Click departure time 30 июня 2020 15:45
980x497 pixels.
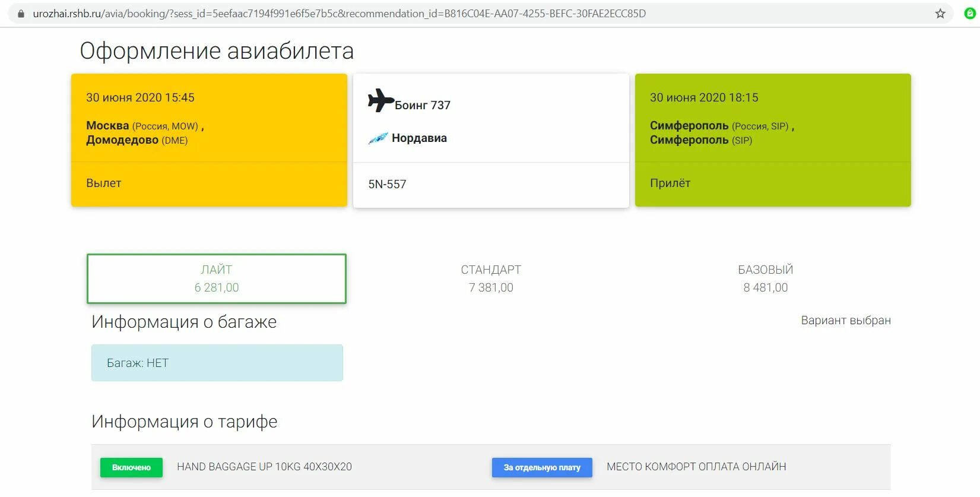[140, 97]
